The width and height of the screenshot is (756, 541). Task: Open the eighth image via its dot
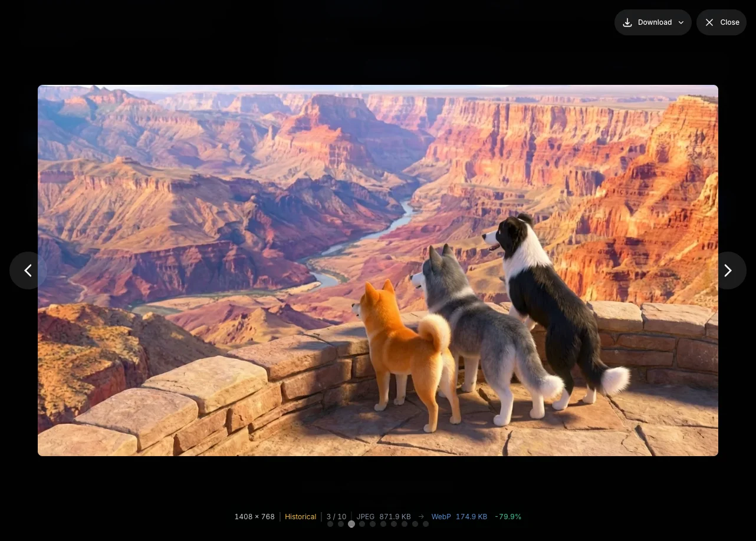405,524
